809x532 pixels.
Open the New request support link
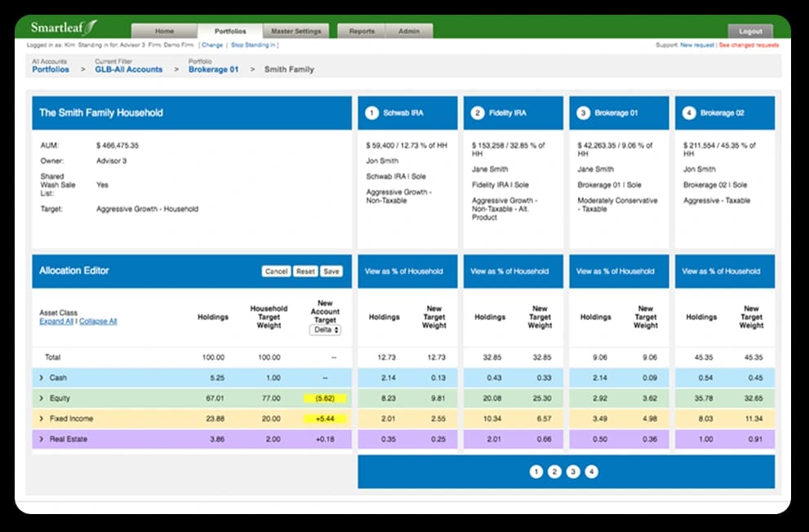point(697,46)
